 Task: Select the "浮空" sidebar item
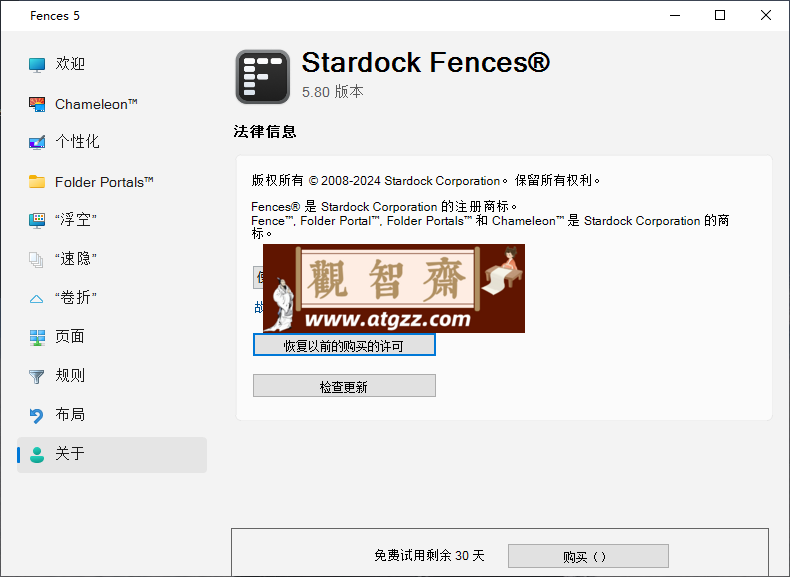[x=112, y=220]
